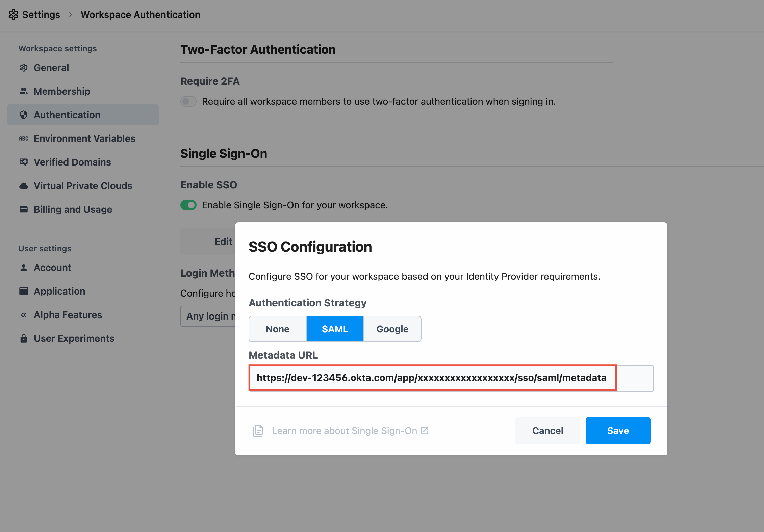This screenshot has height=532, width=764.
Task: Click the Settings gear icon in breadcrumb
Action: pyautogui.click(x=14, y=15)
